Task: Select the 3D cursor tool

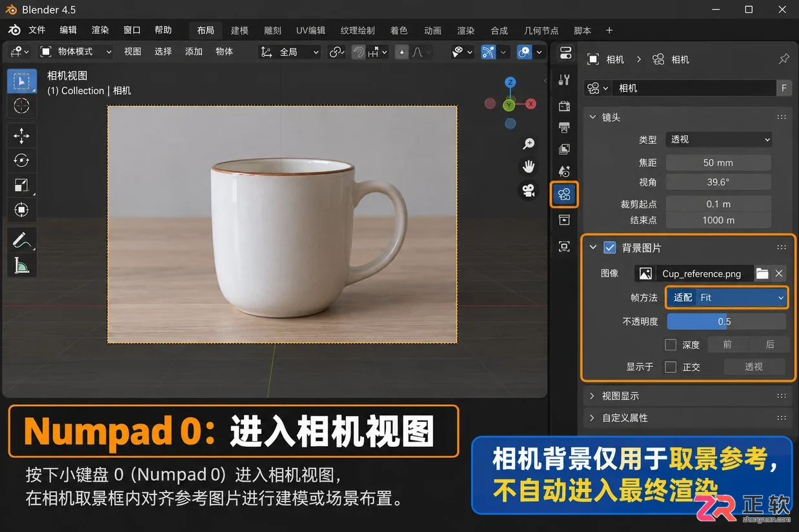Action: (22, 106)
